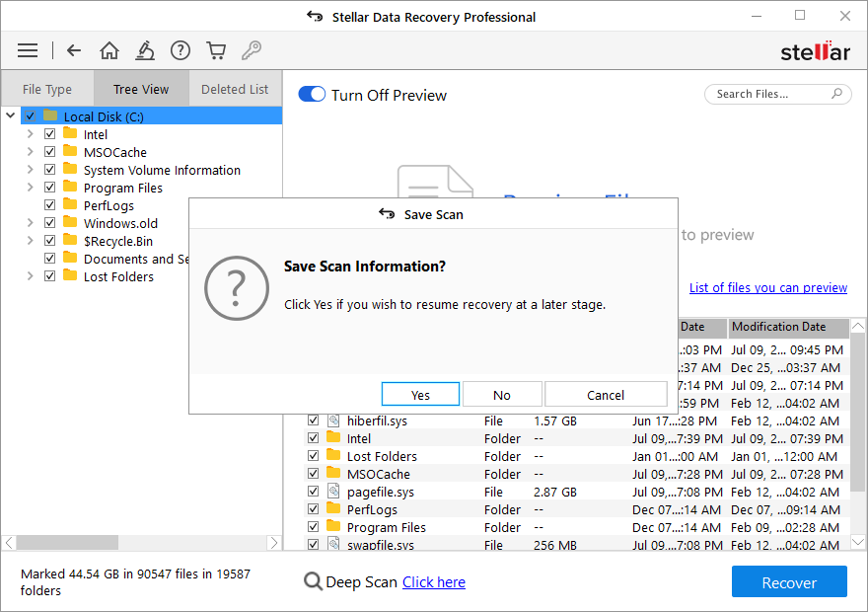The width and height of the screenshot is (868, 612).
Task: Open List of files you can preview
Action: (x=767, y=287)
